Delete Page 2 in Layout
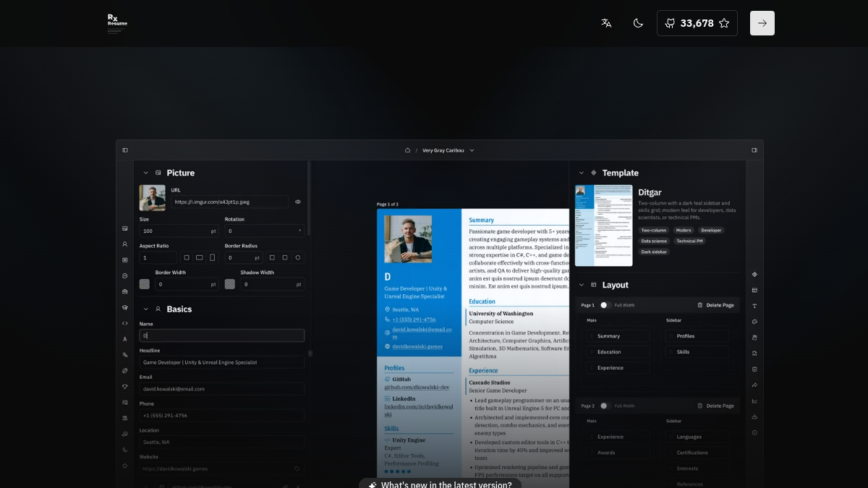The width and height of the screenshot is (868, 488). point(715,406)
